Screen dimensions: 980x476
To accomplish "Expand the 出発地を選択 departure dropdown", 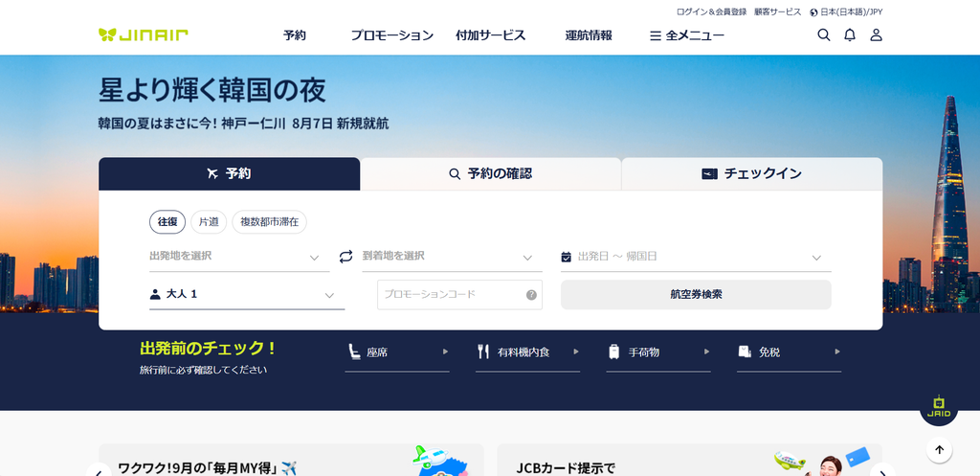I will point(239,257).
